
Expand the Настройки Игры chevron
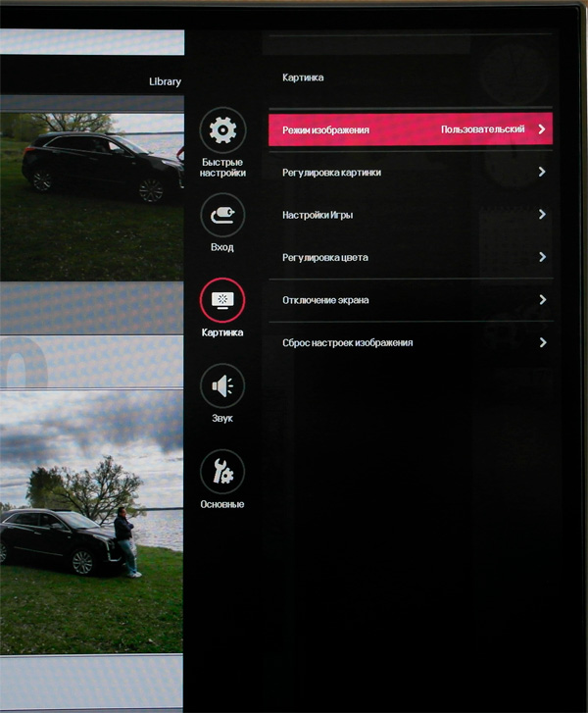pos(542,215)
